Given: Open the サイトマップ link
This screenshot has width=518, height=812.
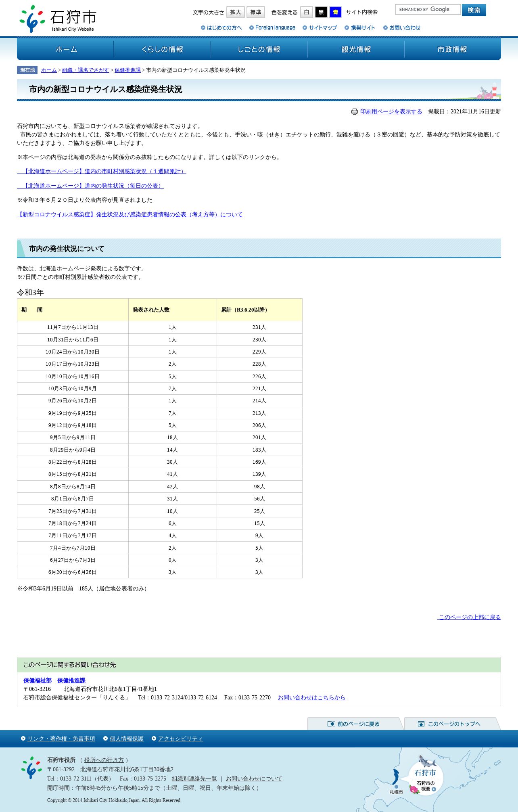Looking at the screenshot, I should tap(320, 28).
